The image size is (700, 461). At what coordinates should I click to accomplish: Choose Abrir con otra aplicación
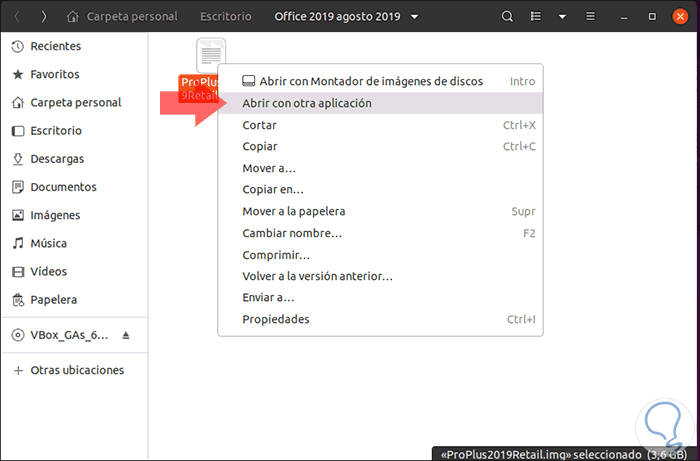pos(307,103)
